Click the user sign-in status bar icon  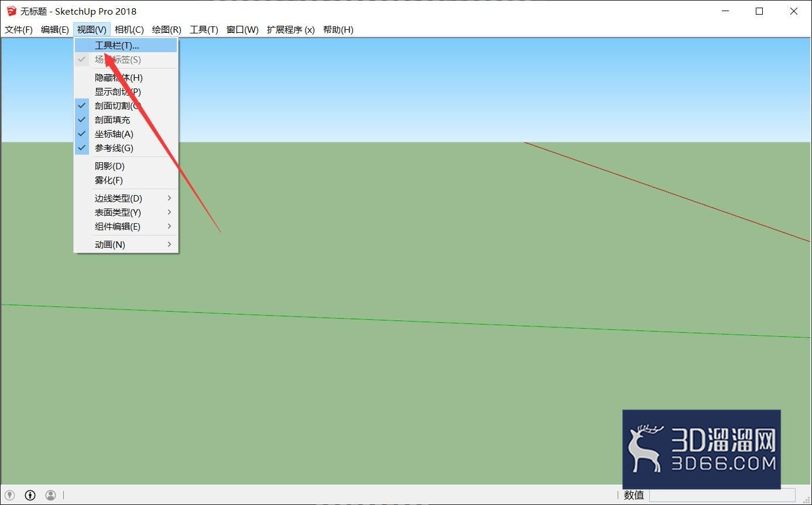point(51,495)
